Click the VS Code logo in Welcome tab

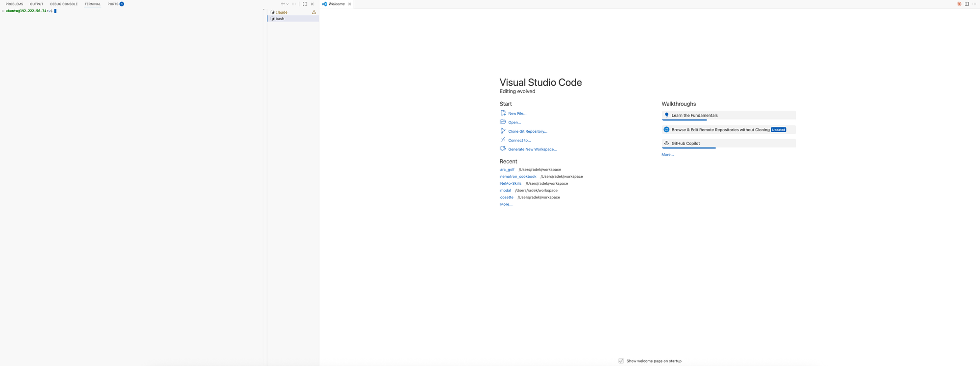[324, 4]
